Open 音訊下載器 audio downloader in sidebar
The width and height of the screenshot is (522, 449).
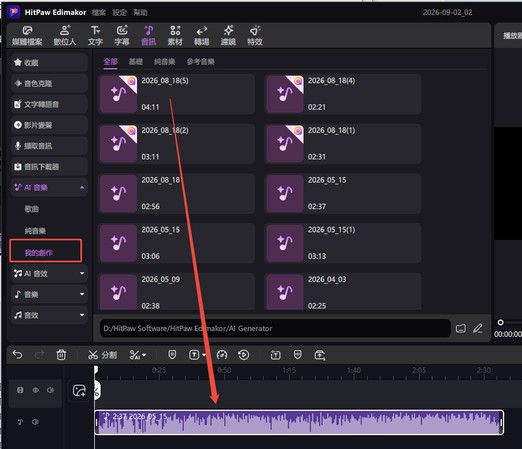(49, 167)
